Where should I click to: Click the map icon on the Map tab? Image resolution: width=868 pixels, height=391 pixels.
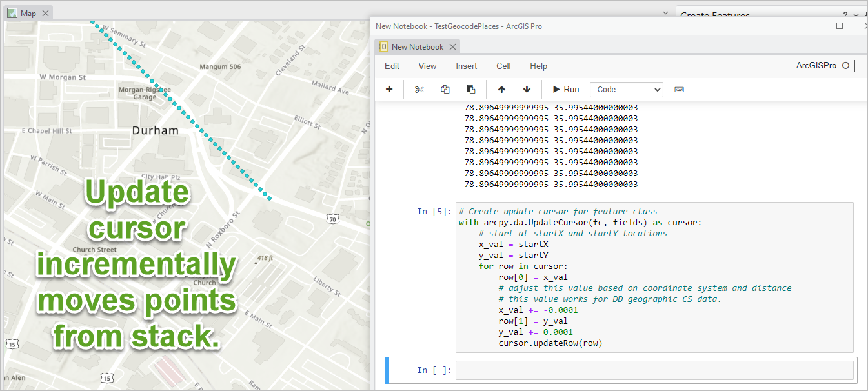[x=13, y=12]
